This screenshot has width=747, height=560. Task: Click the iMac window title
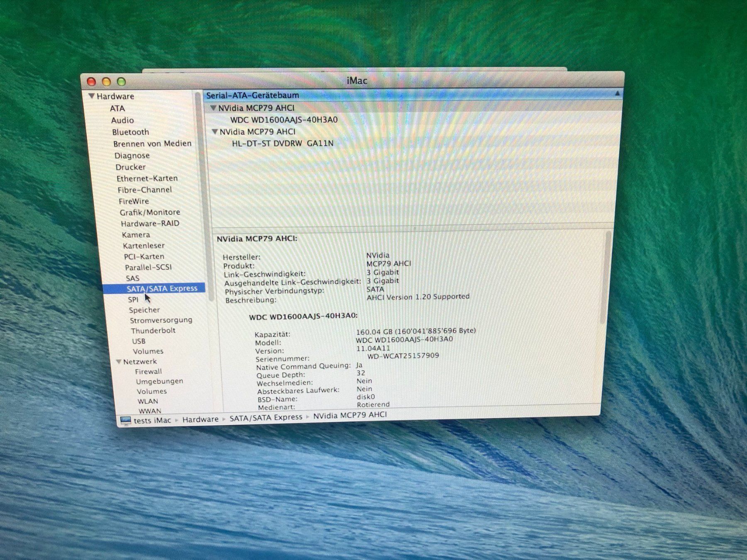357,80
